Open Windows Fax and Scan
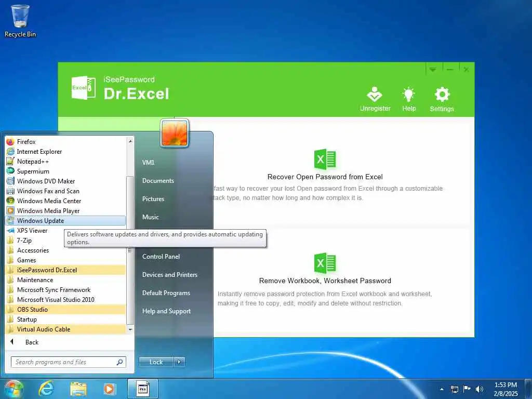The width and height of the screenshot is (532, 399). click(65, 191)
